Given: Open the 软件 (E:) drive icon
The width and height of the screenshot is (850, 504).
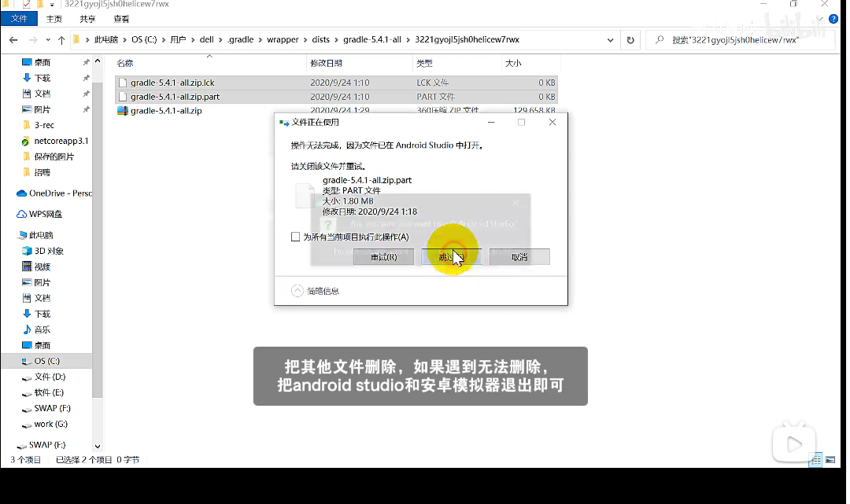Looking at the screenshot, I should click(27, 393).
